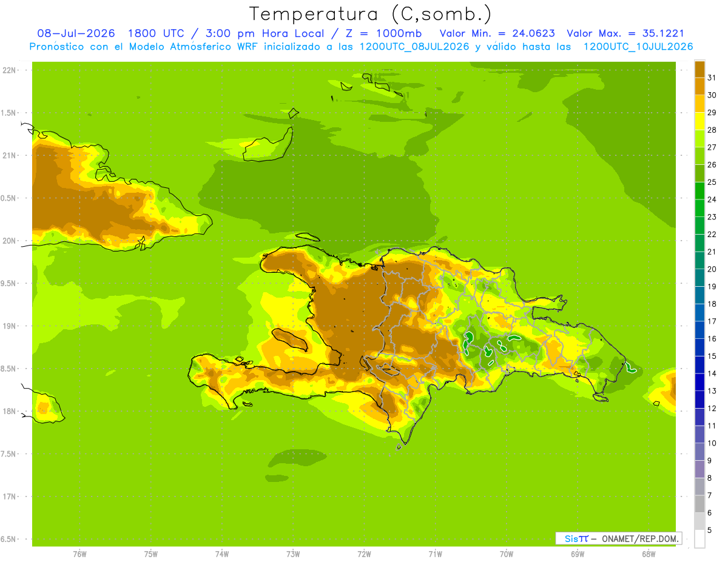The height and width of the screenshot is (562, 728).
Task: Click the valid-until time "1200UTC_10JUL2026"
Action: click(638, 47)
